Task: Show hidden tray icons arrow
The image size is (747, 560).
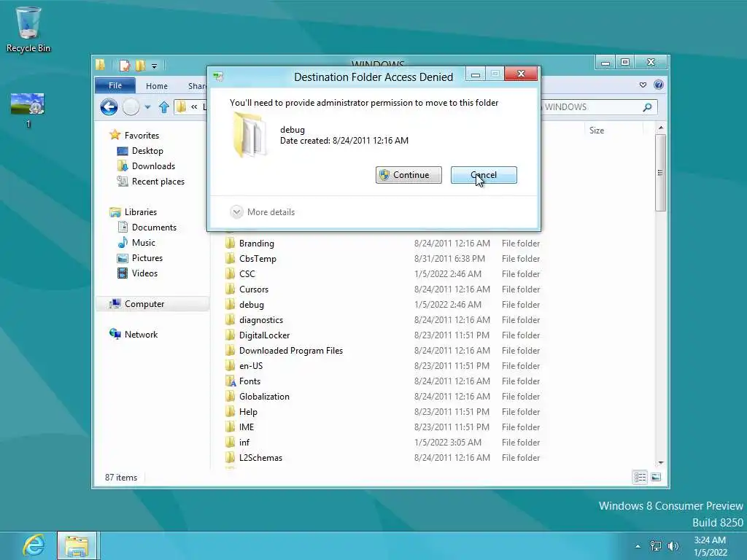Action: (x=638, y=546)
